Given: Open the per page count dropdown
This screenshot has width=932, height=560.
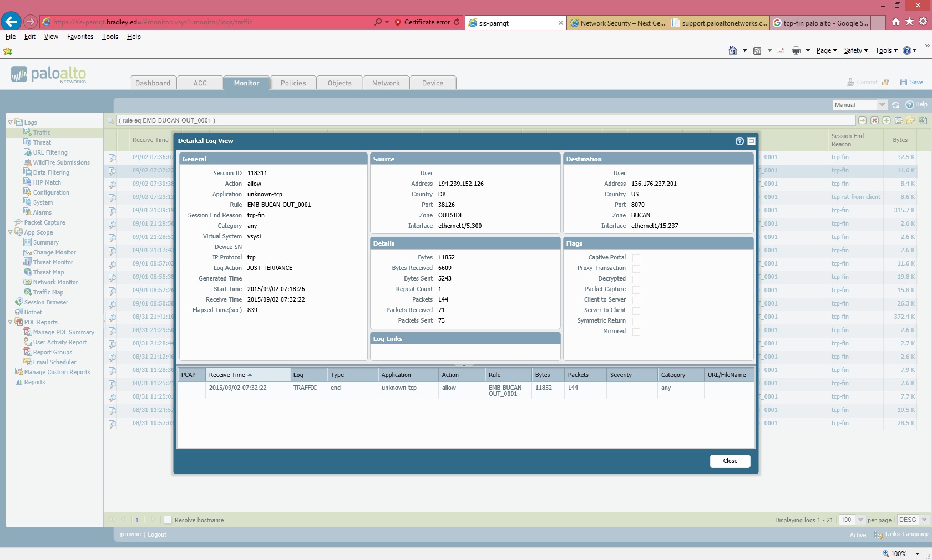Looking at the screenshot, I should [x=860, y=520].
